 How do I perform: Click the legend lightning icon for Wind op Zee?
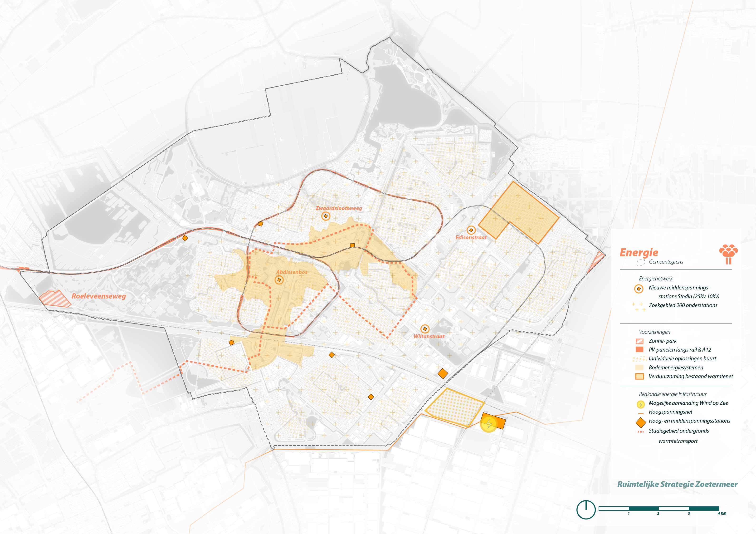point(640,404)
